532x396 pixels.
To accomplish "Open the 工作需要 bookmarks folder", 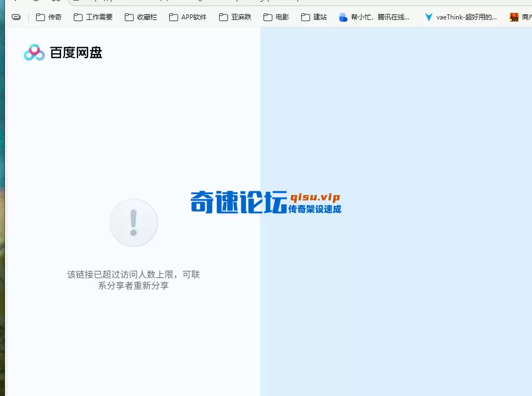I will coord(93,17).
